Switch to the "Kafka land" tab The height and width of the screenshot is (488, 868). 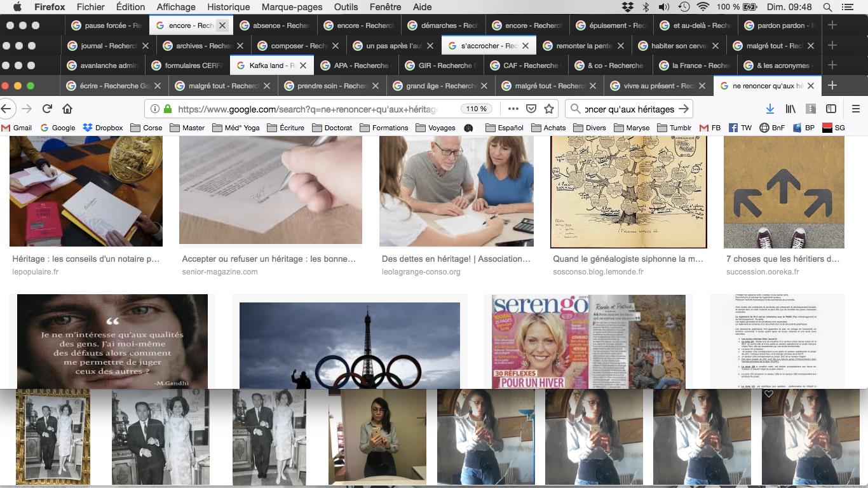pos(266,65)
